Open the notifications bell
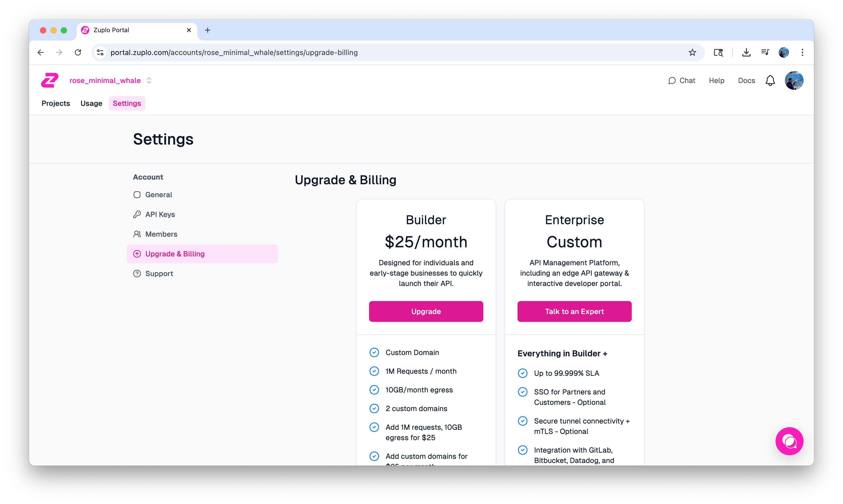Viewport: 843px width, 504px height. [x=770, y=80]
